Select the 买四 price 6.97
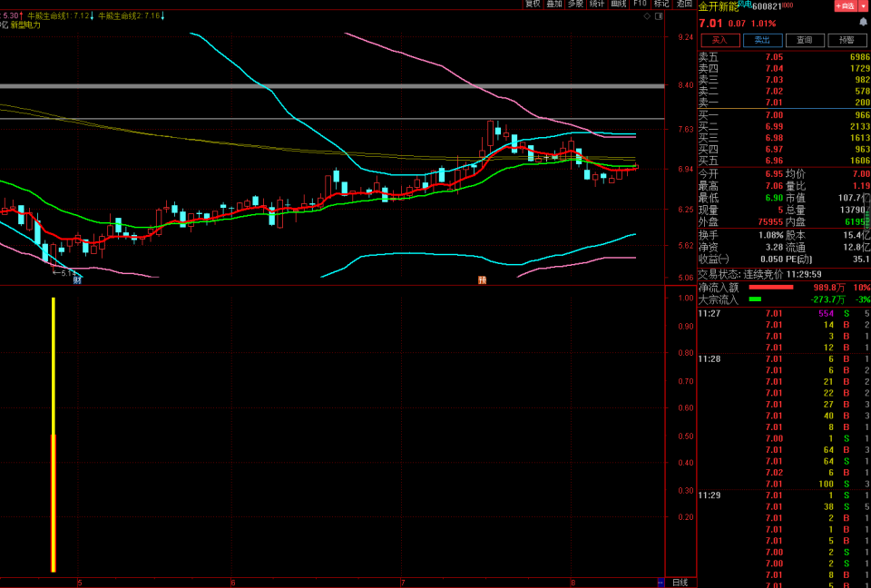Viewport: 871px width, 588px height. [x=774, y=150]
